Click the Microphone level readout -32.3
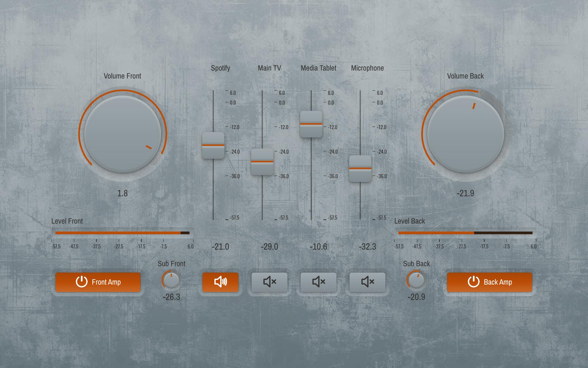This screenshot has height=368, width=588. [367, 247]
